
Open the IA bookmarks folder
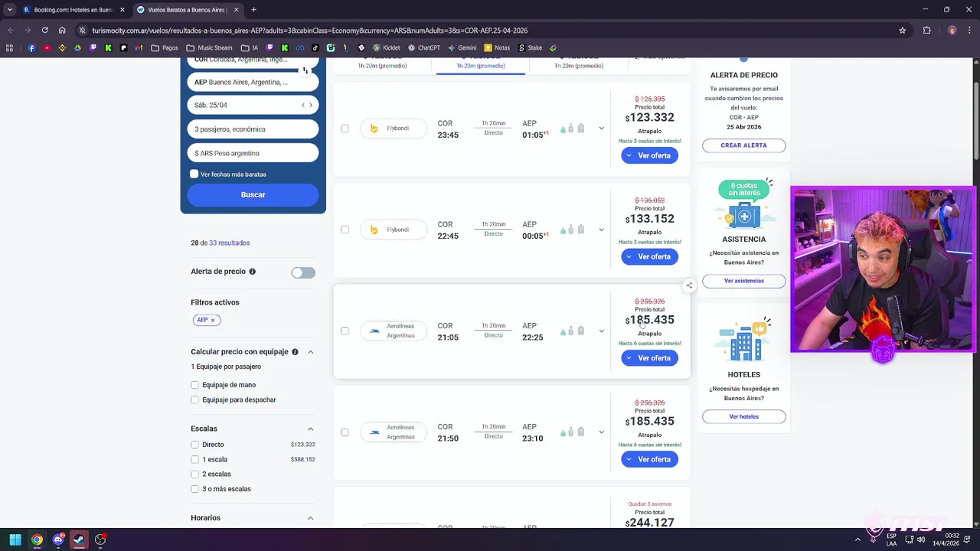(x=250, y=47)
